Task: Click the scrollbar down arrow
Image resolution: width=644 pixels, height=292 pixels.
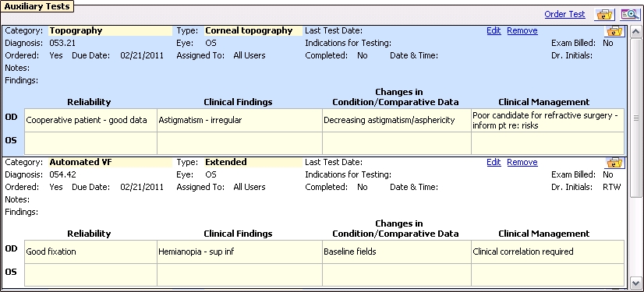Action: tap(635, 283)
